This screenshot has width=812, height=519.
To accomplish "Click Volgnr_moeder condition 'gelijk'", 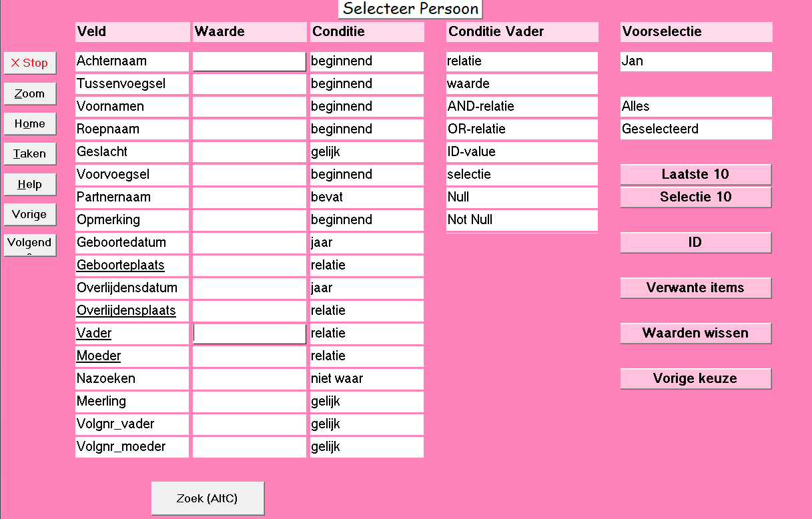I will 367,447.
